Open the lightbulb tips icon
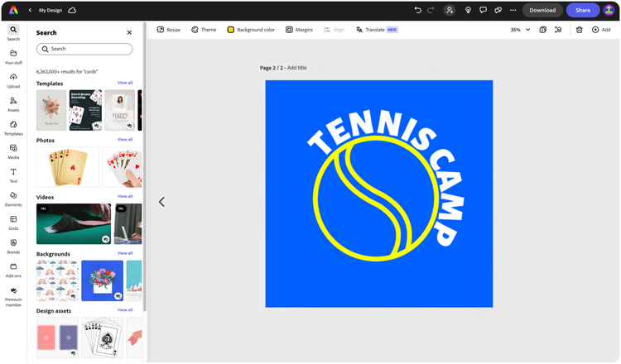The image size is (621, 364). click(x=468, y=10)
